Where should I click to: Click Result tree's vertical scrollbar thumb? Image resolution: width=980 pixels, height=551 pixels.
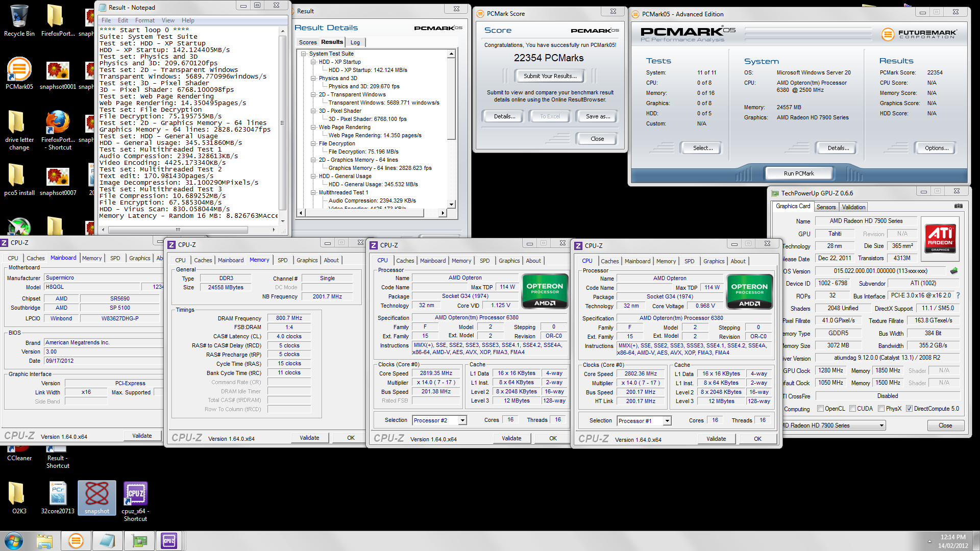(451, 98)
